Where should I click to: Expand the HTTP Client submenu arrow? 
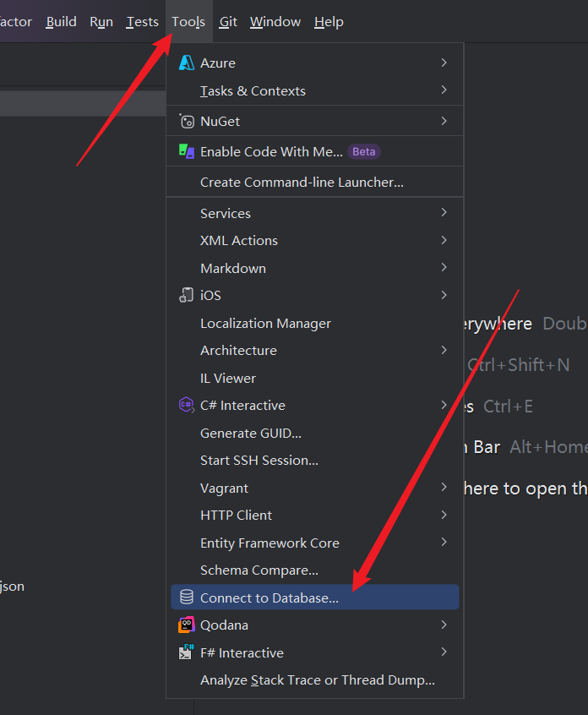pos(444,515)
